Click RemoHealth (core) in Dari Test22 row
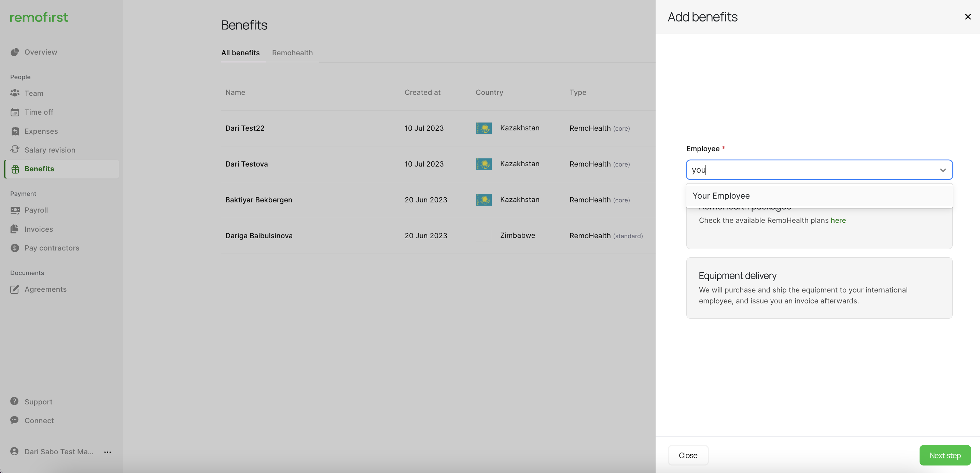This screenshot has height=473, width=980. 600,128
